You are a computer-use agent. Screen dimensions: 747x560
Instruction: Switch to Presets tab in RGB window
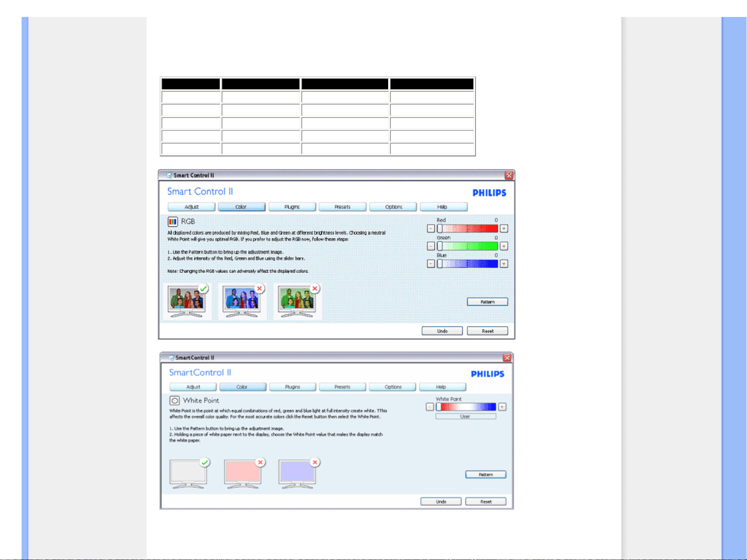[342, 207]
